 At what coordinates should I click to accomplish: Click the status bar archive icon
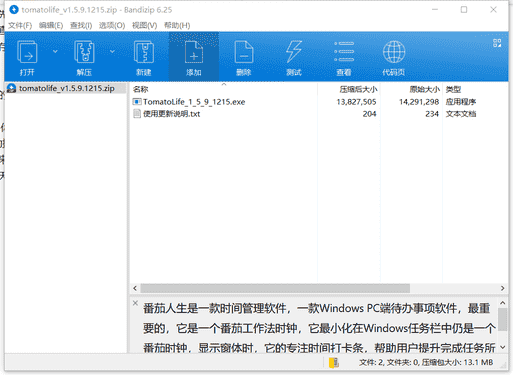[334, 362]
